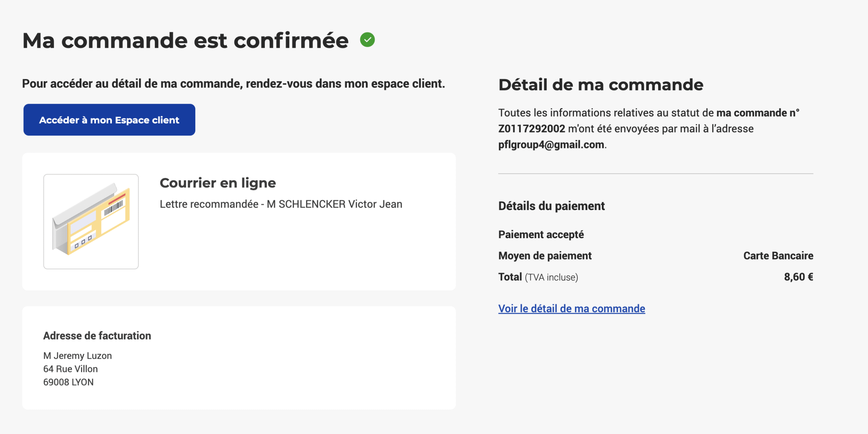Select the Lettre recommandée recipient line
Screen dimensions: 868x434
(x=281, y=204)
